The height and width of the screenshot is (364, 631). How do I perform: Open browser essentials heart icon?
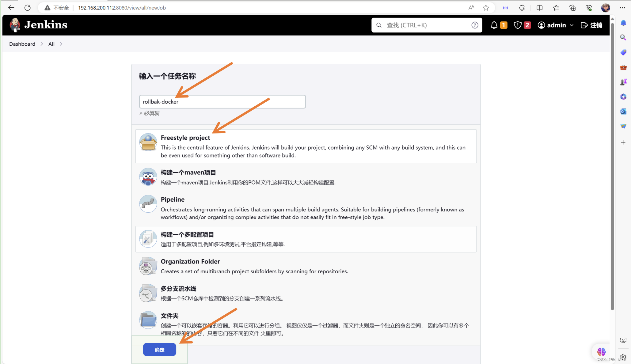pyautogui.click(x=589, y=8)
